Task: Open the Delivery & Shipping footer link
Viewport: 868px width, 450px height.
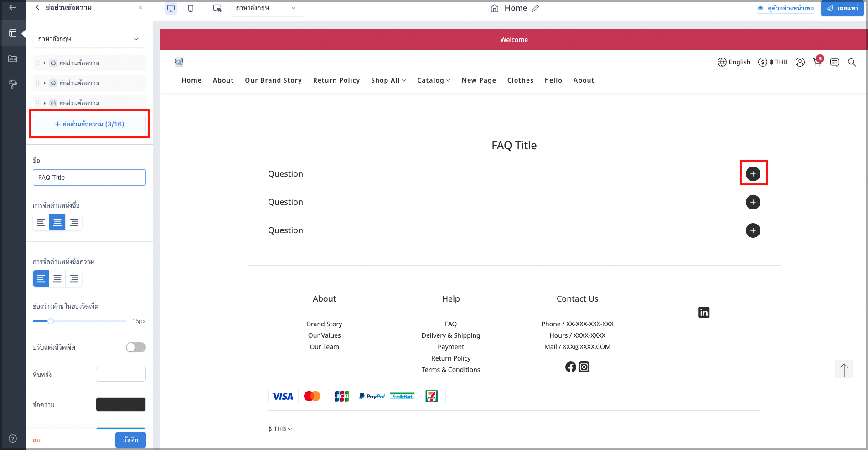Action: point(451,335)
